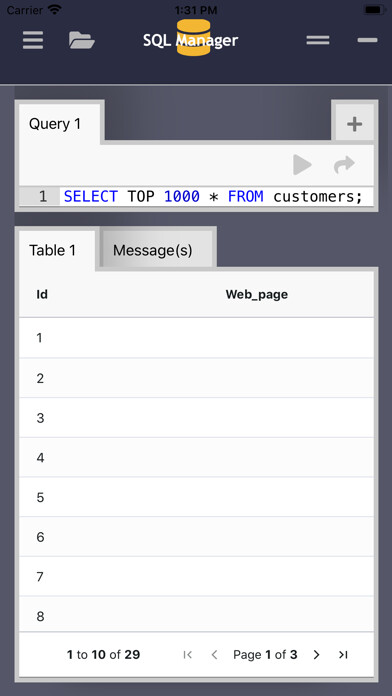The width and height of the screenshot is (392, 696).
Task: Tap the battery status icon
Action: click(x=375, y=9)
